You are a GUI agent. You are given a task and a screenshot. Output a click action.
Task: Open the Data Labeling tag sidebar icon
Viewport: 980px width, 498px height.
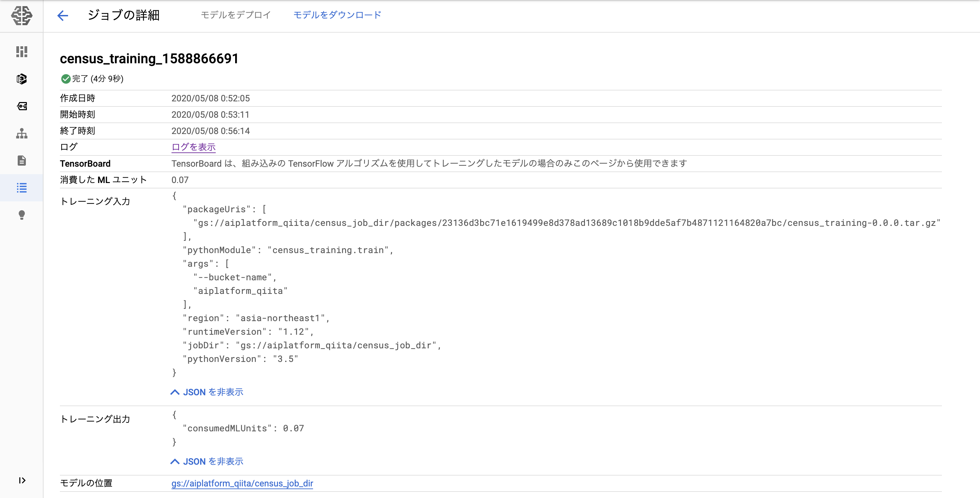point(22,106)
